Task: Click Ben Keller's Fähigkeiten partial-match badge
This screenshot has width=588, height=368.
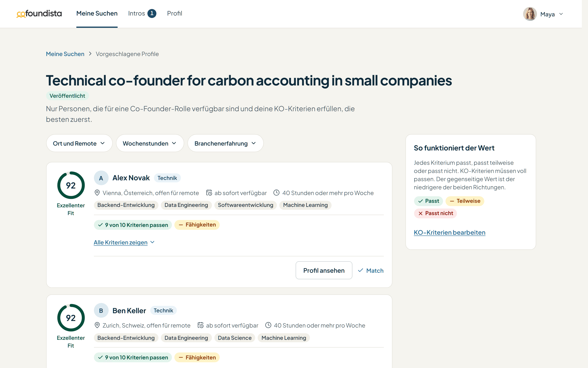Action: 197,357
